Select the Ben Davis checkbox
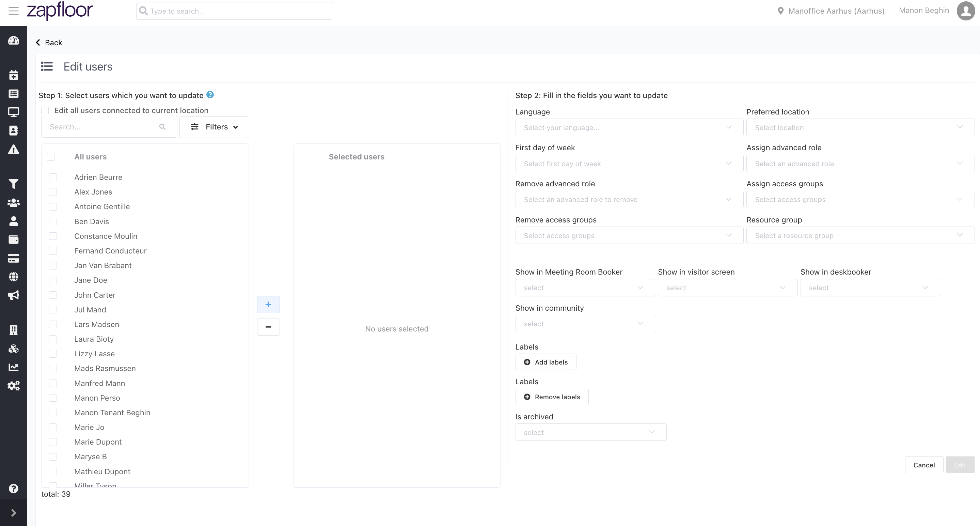The height and width of the screenshot is (526, 980). point(53,221)
